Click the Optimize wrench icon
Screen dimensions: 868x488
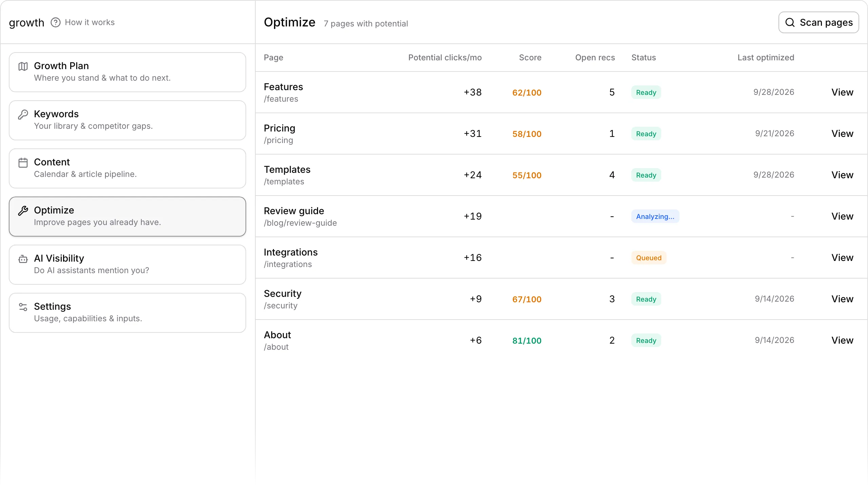[x=23, y=211]
